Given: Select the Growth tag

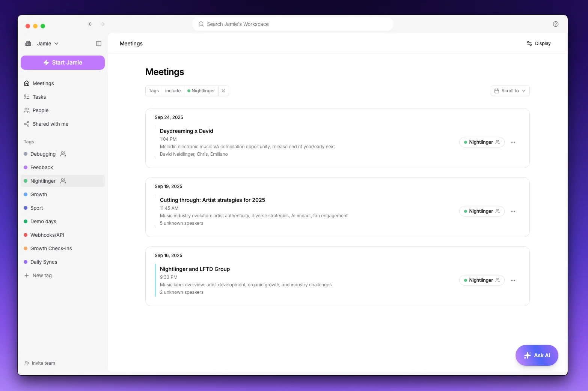Looking at the screenshot, I should coord(63,194).
